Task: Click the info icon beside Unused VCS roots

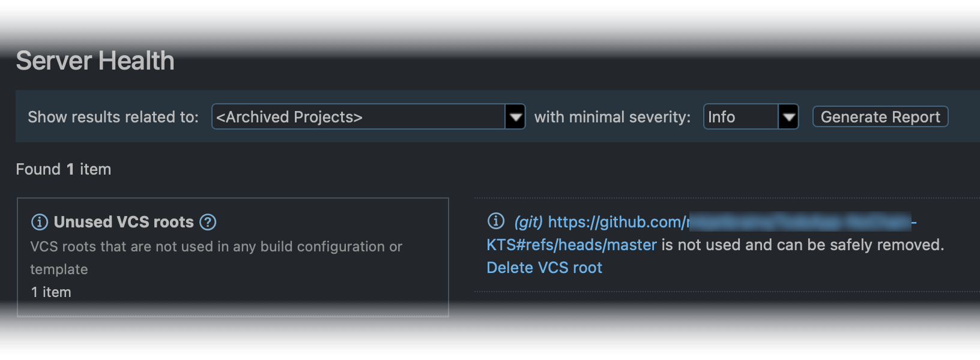Action: [38, 221]
